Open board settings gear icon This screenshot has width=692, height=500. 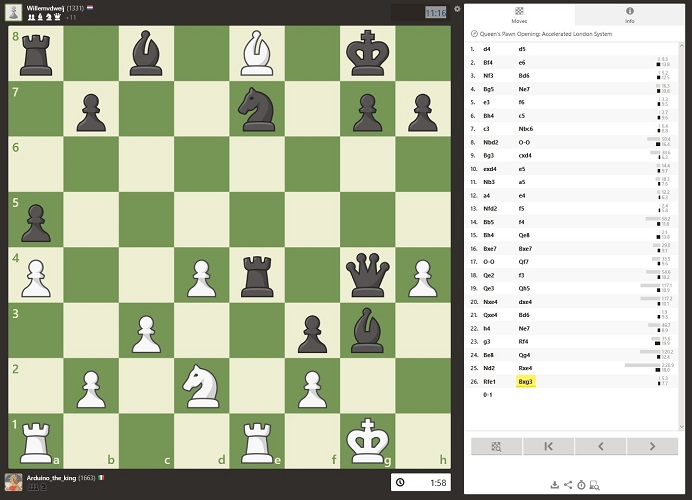[457, 9]
